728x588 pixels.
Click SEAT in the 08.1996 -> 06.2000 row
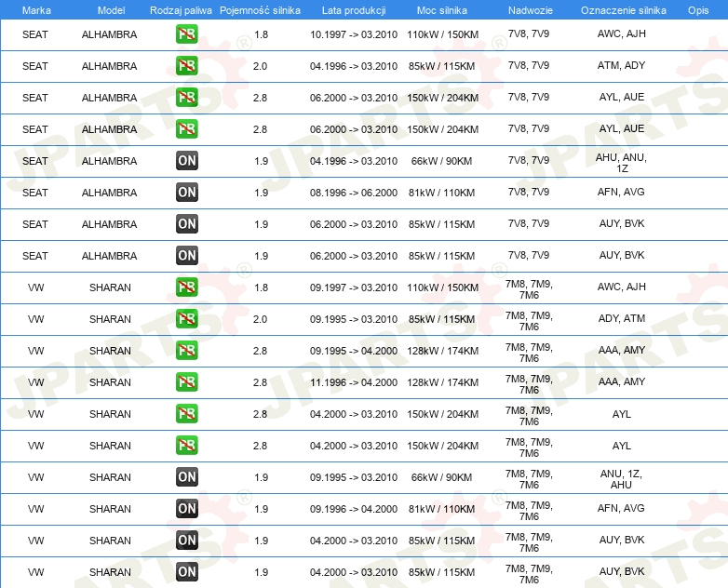pos(35,193)
